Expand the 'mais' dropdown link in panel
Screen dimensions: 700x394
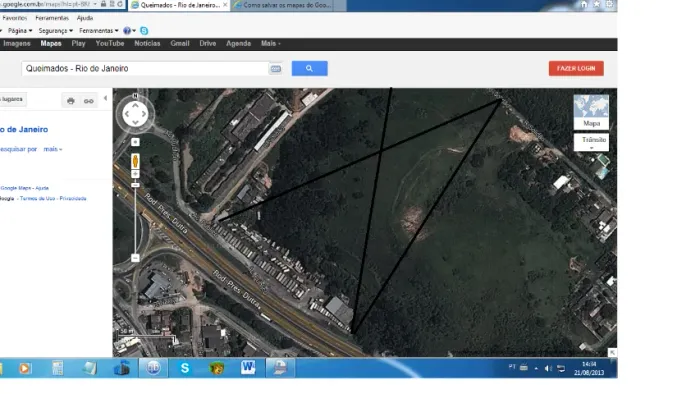click(x=53, y=149)
